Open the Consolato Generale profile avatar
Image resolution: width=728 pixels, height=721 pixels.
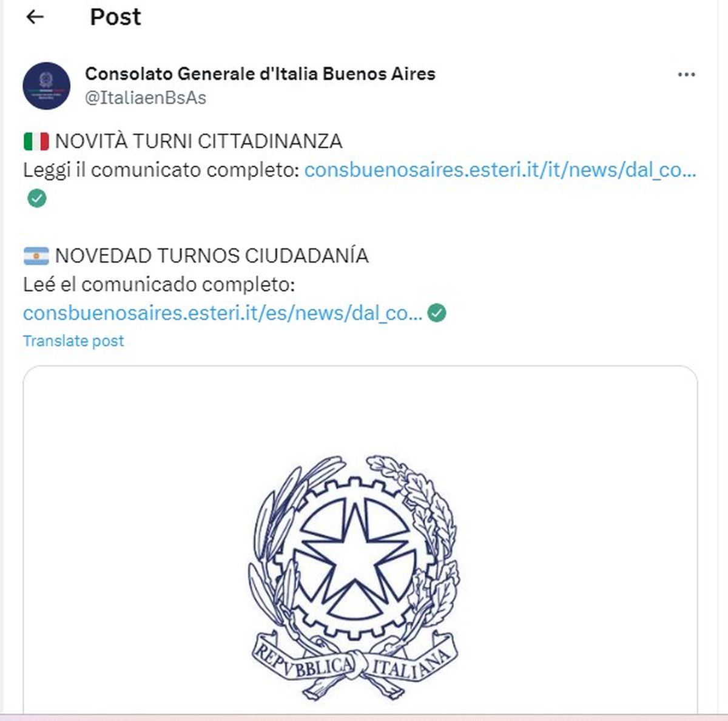tap(47, 86)
